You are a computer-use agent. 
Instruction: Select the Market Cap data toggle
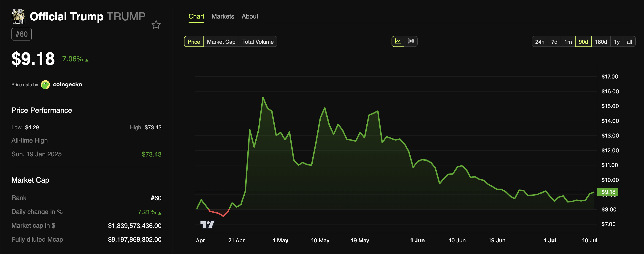point(221,42)
